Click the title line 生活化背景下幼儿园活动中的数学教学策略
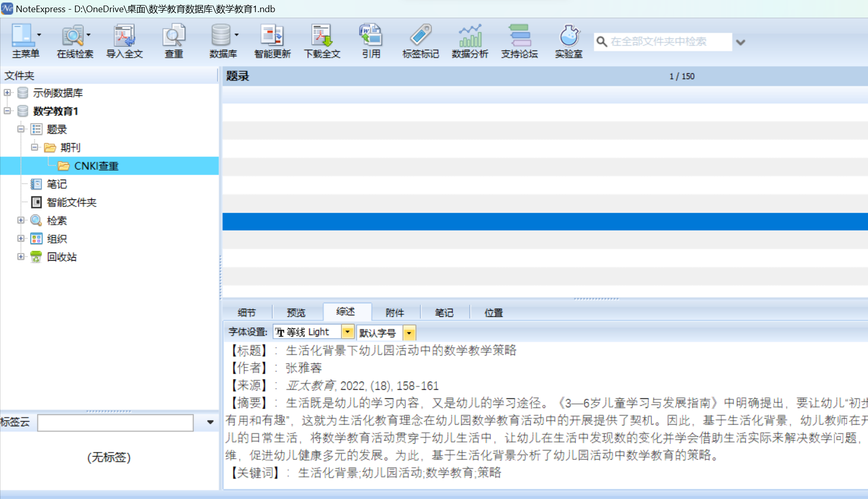This screenshot has width=868, height=499. tap(401, 350)
